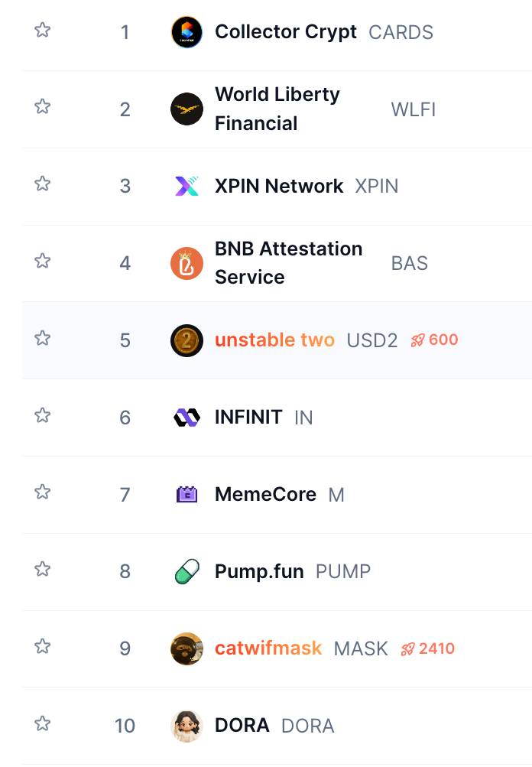Screen dimensions: 532x767
Task: Click the Collector Crypt token logo
Action: point(187,32)
